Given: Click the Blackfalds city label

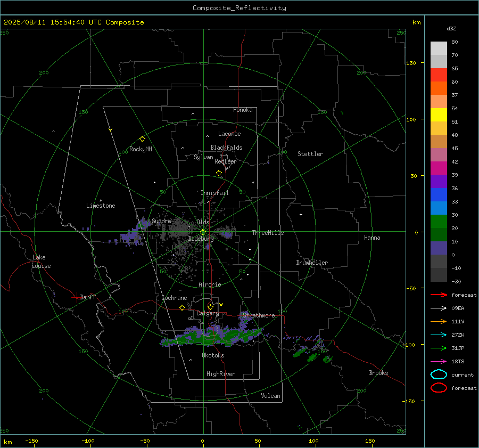Looking at the screenshot, I should coord(226,148).
